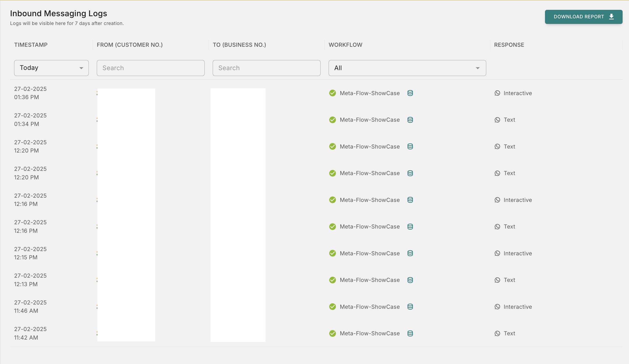Click the WhatsApp icon next to the 11:46 AM Interactive response
Viewport: 629px width, 364px height.
pyautogui.click(x=497, y=307)
